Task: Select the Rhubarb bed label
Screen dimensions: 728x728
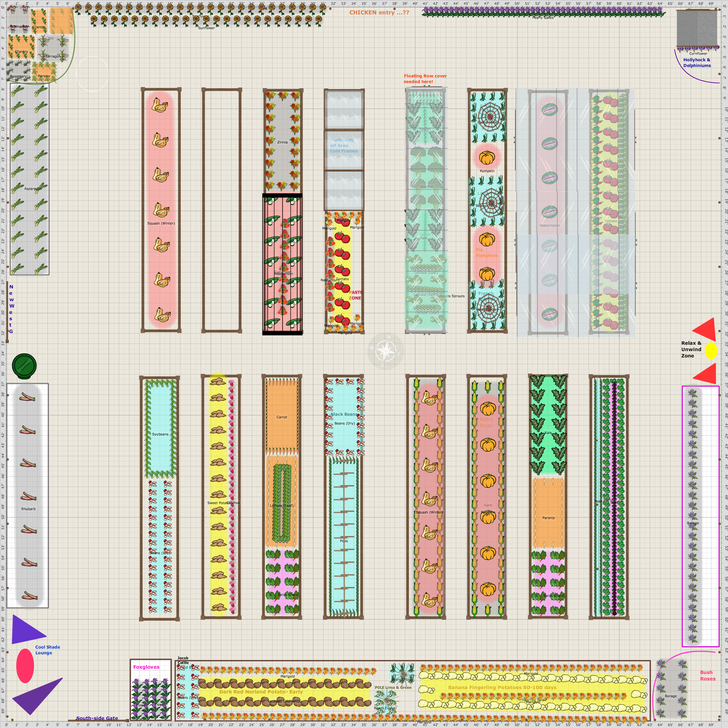Action: click(28, 509)
